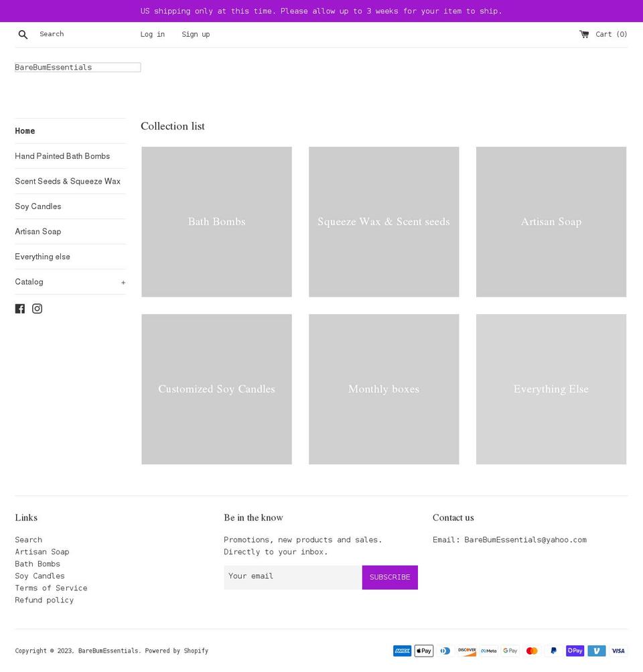Click the Sign up link

point(196,34)
